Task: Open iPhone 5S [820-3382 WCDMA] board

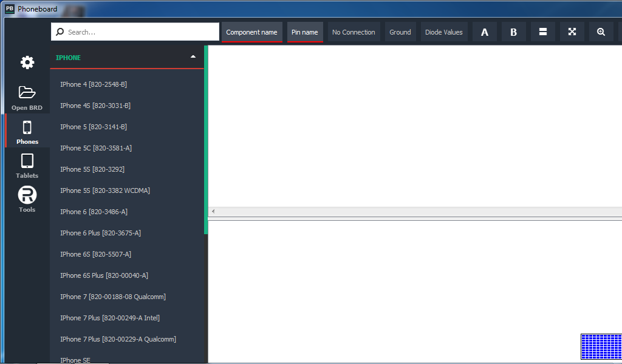Action: click(105, 190)
